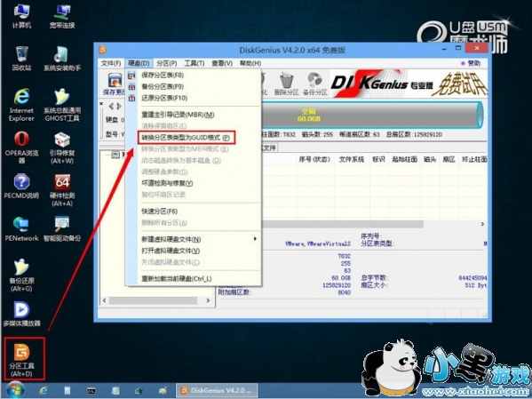Open the 计算机 desktop icon
532x399 pixels.
[x=21, y=16]
